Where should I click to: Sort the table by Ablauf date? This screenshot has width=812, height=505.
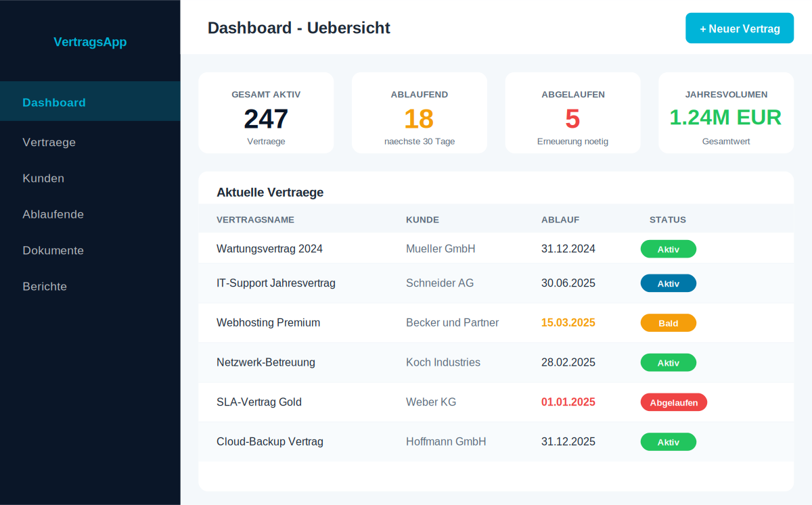560,220
